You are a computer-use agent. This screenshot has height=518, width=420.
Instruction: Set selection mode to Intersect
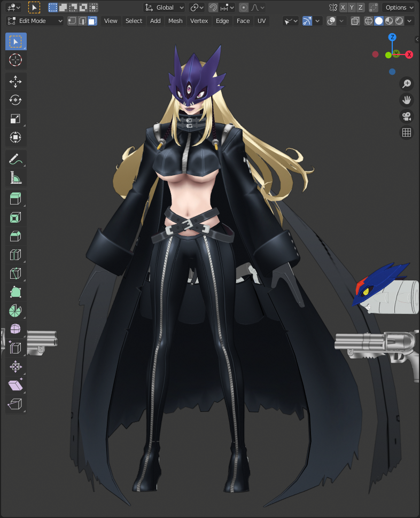(x=94, y=7)
